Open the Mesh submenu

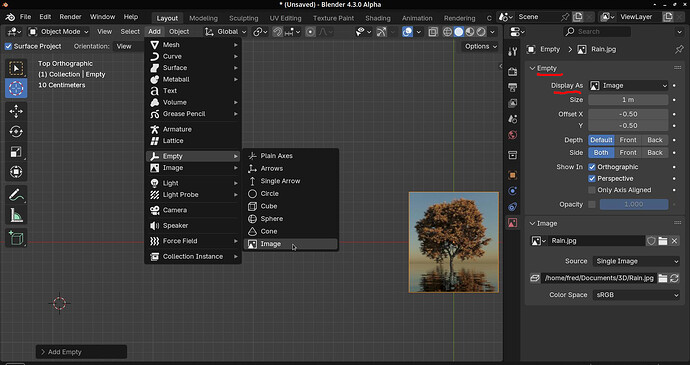tap(193, 45)
